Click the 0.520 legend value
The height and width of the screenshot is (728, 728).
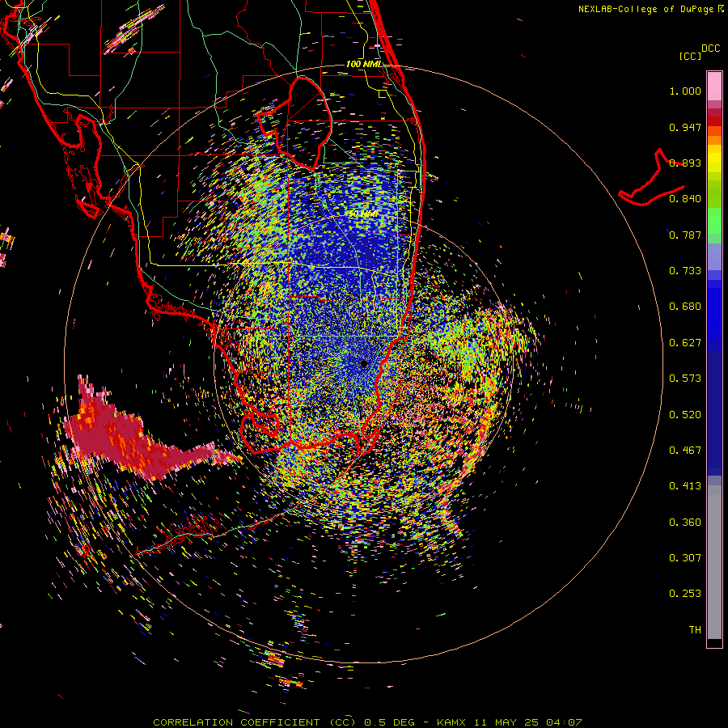685,415
